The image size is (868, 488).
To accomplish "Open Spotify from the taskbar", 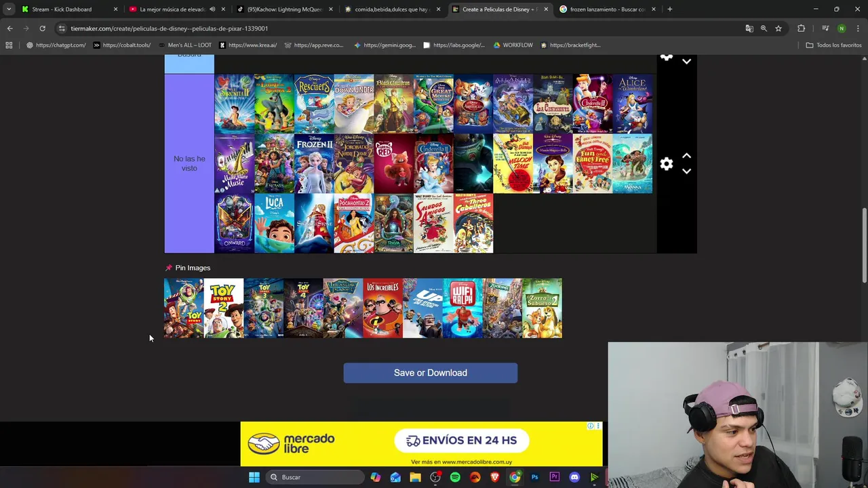I will coord(455,477).
